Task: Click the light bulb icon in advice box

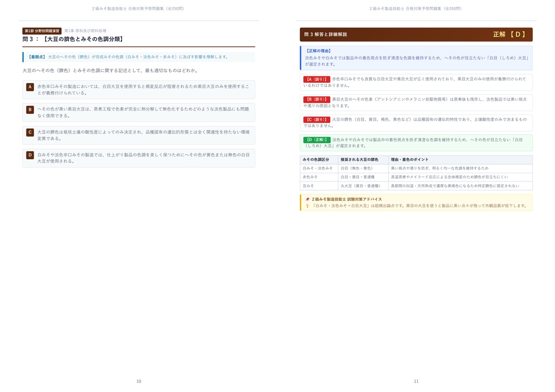Action: (307, 206)
